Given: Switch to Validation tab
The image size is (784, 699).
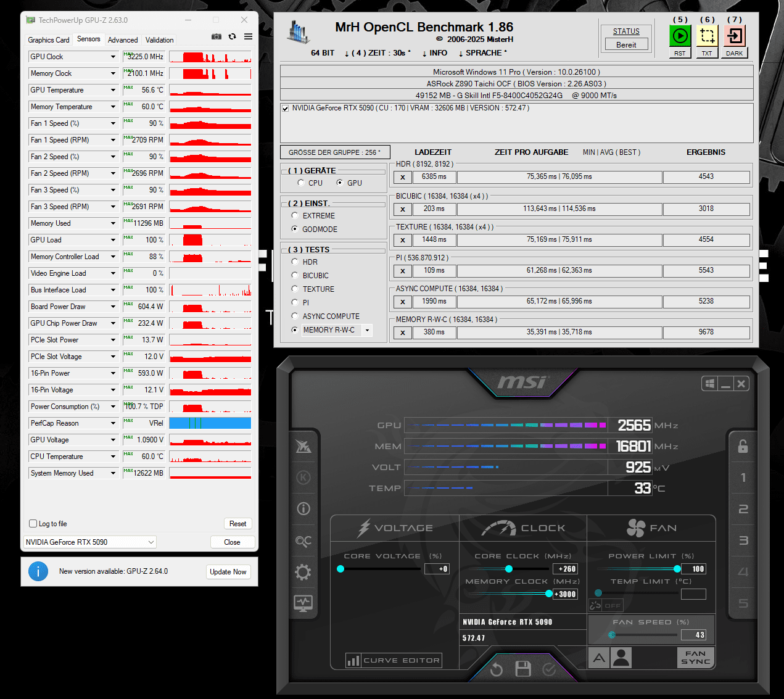Looking at the screenshot, I should click(x=160, y=40).
